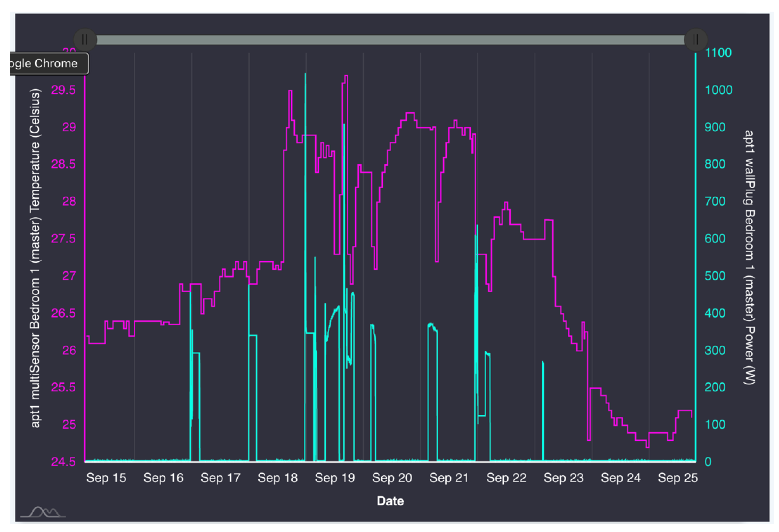Click the "Sep 24" date label
Screen dimensions: 779x532
pos(621,478)
